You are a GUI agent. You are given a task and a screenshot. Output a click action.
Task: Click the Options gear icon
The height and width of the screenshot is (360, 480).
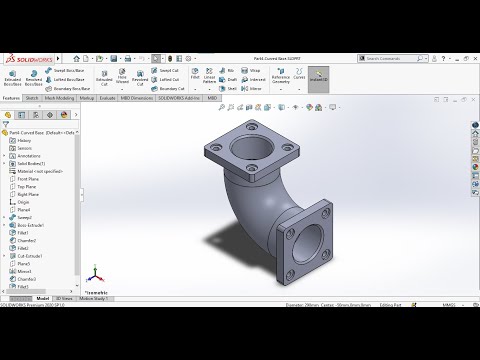188,59
